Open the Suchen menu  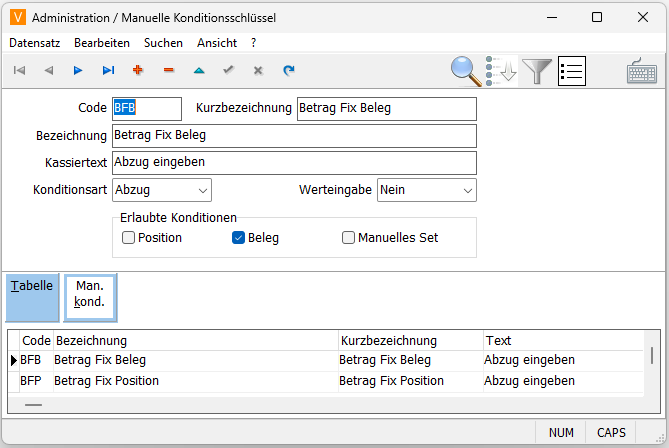[x=163, y=43]
